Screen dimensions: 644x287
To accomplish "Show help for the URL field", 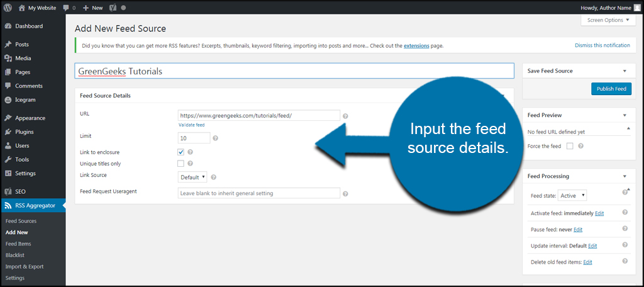I will tap(345, 116).
